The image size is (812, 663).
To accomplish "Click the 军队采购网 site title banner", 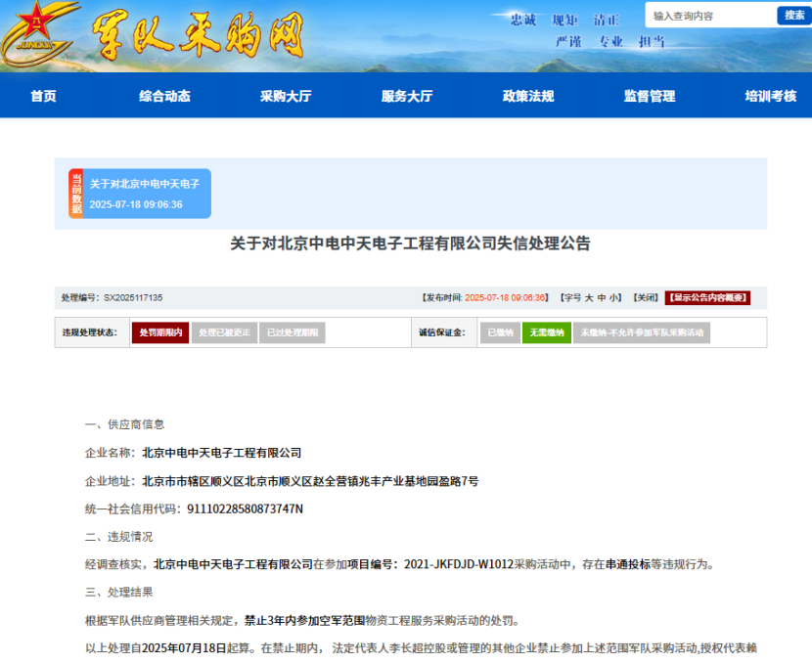I will (198, 35).
